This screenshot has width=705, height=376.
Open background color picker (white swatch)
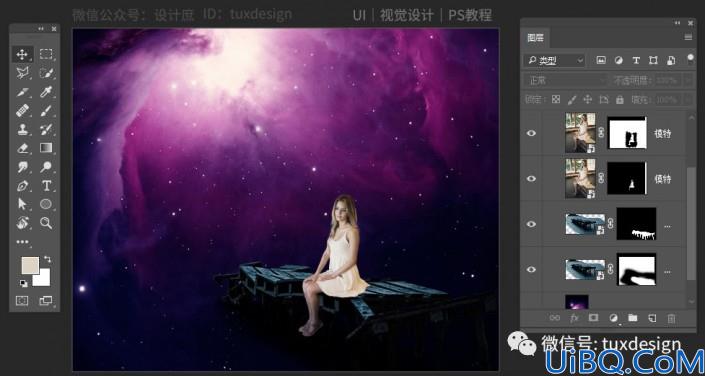point(44,280)
